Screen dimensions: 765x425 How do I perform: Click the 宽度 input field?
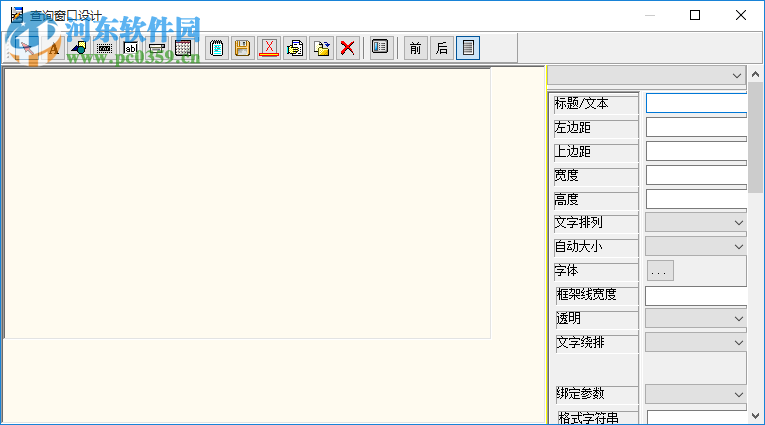coord(696,176)
